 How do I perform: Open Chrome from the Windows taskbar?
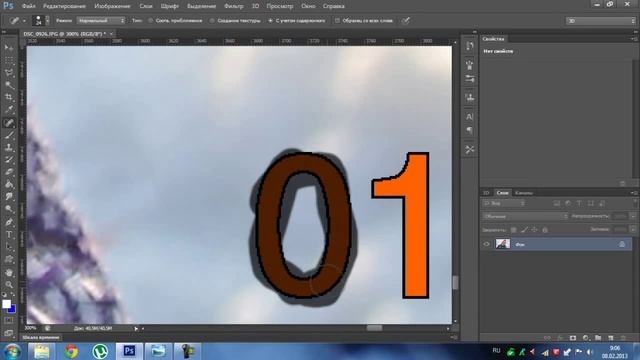tap(71, 351)
